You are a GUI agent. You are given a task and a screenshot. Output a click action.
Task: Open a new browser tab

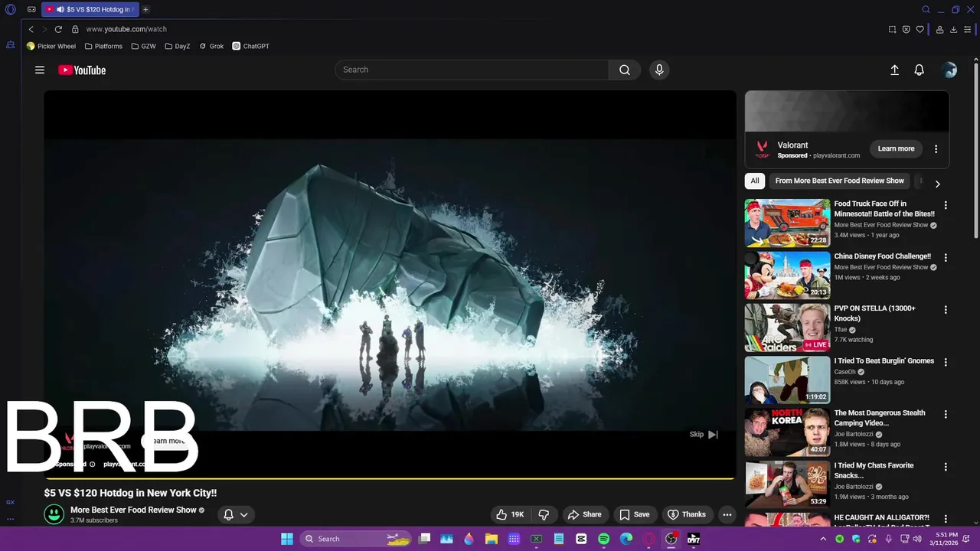pyautogui.click(x=145, y=9)
